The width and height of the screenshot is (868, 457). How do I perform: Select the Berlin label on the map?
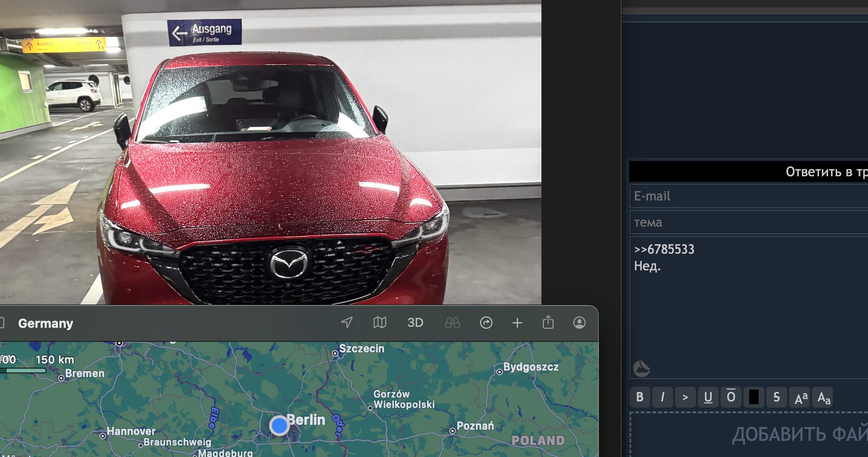pos(307,420)
